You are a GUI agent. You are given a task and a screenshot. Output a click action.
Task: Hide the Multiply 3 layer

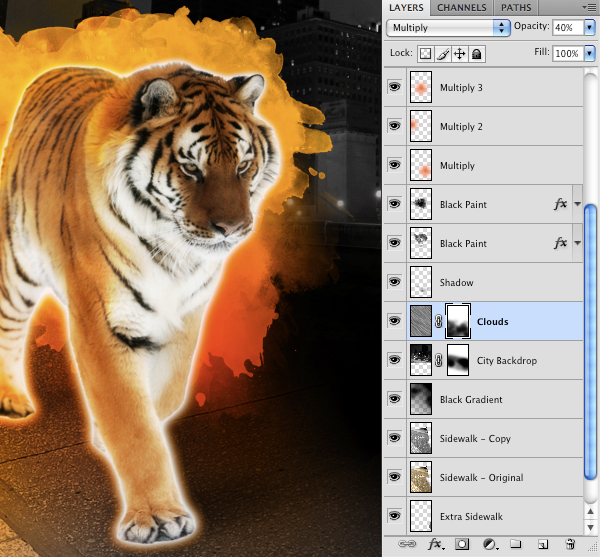[395, 87]
